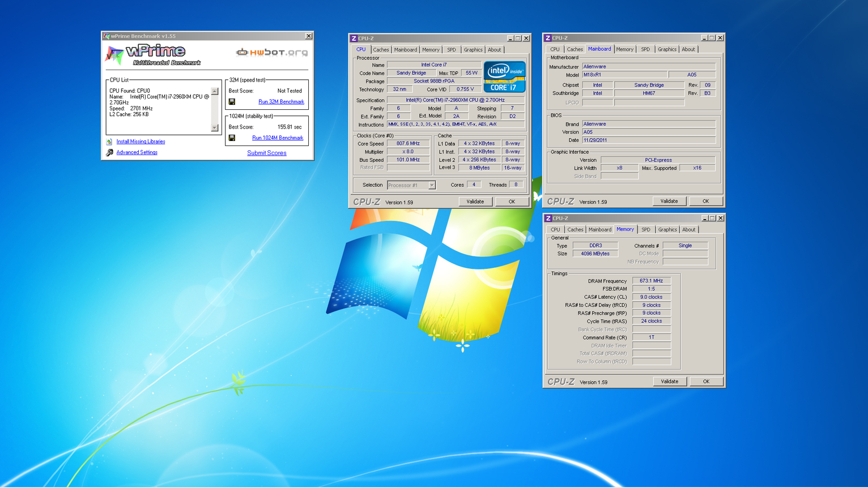
Task: Click the CPU-Z title icon in Mainboard window
Action: (548, 38)
